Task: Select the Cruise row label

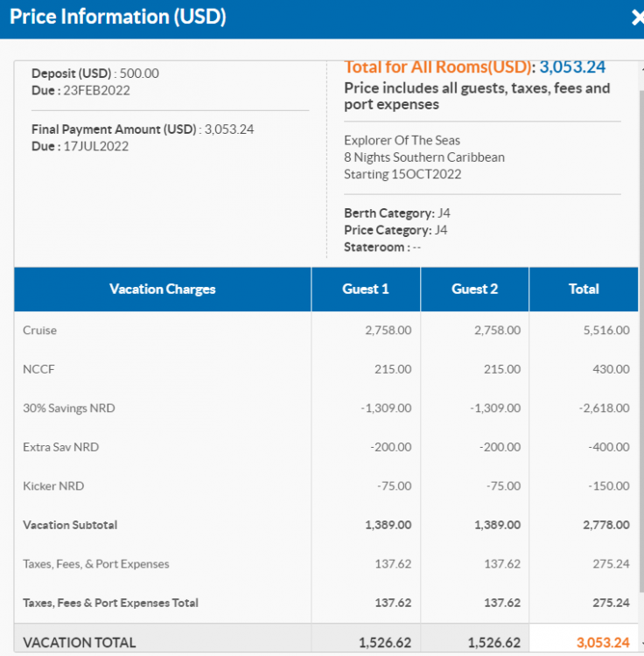Action: click(x=39, y=331)
